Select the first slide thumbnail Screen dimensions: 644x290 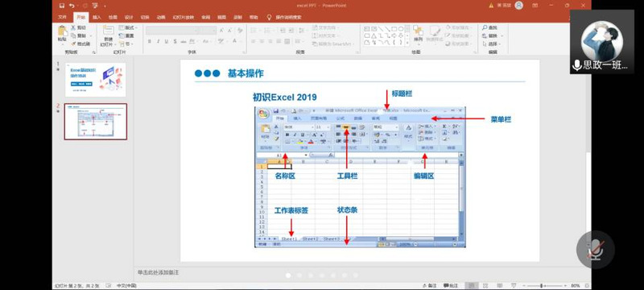click(x=95, y=80)
